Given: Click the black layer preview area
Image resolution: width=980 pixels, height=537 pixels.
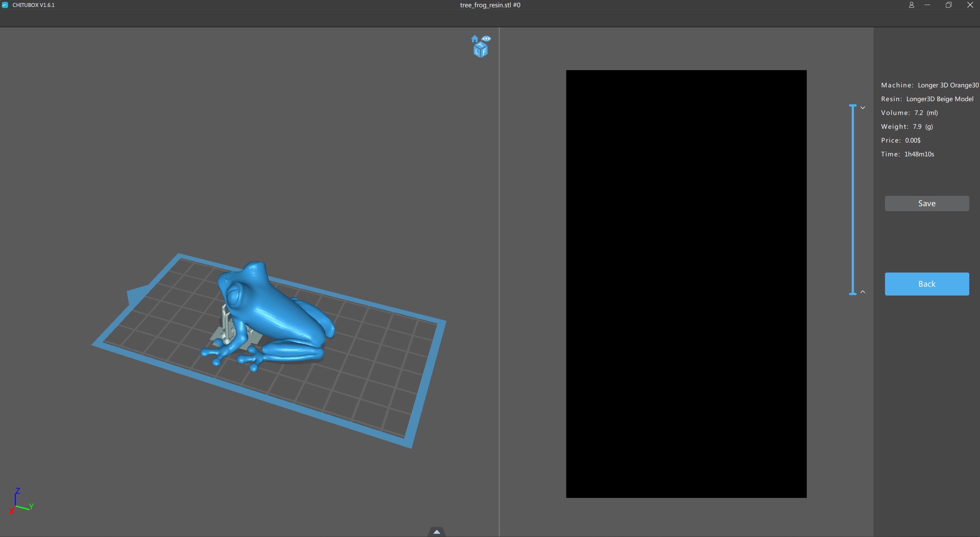Looking at the screenshot, I should [x=686, y=284].
